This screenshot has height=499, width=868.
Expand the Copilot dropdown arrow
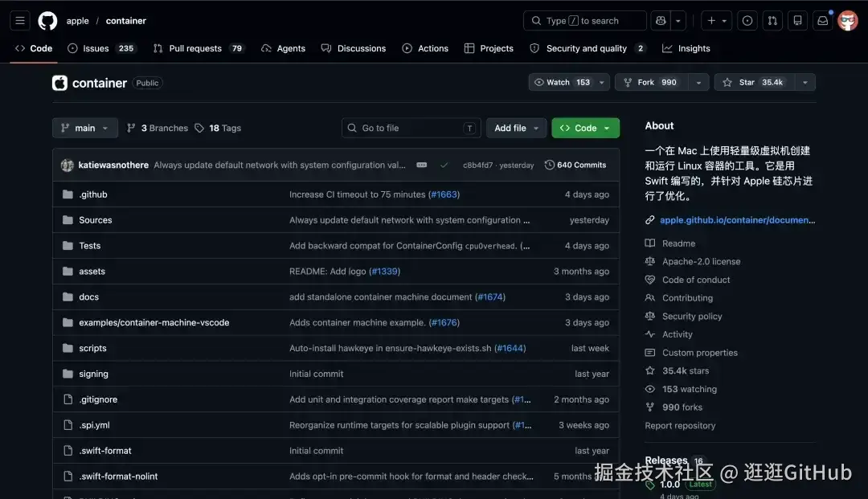click(x=678, y=21)
